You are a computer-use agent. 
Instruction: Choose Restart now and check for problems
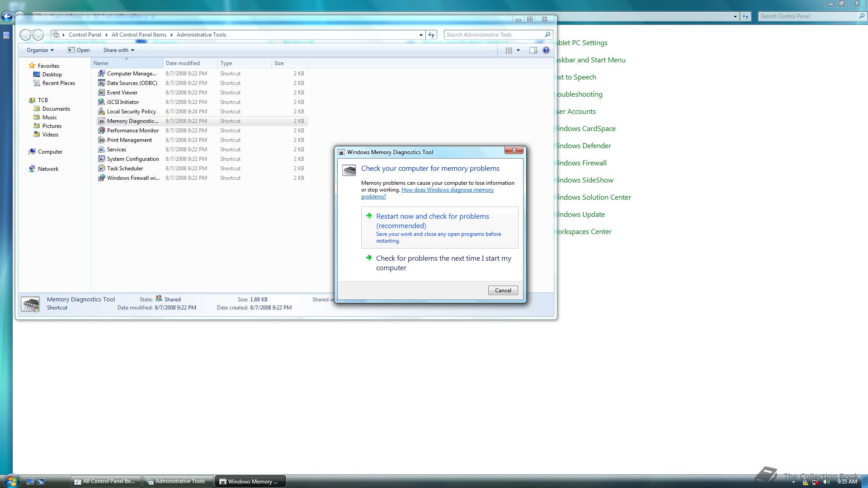click(439, 228)
